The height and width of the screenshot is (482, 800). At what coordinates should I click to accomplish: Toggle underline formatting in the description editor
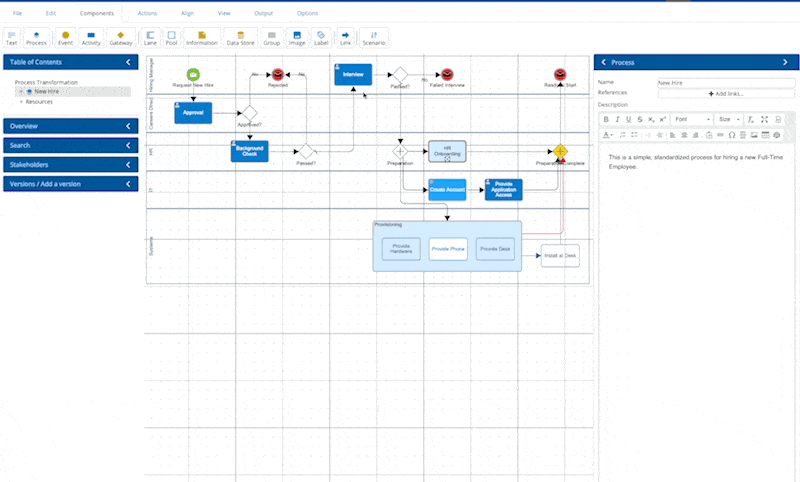pos(628,119)
